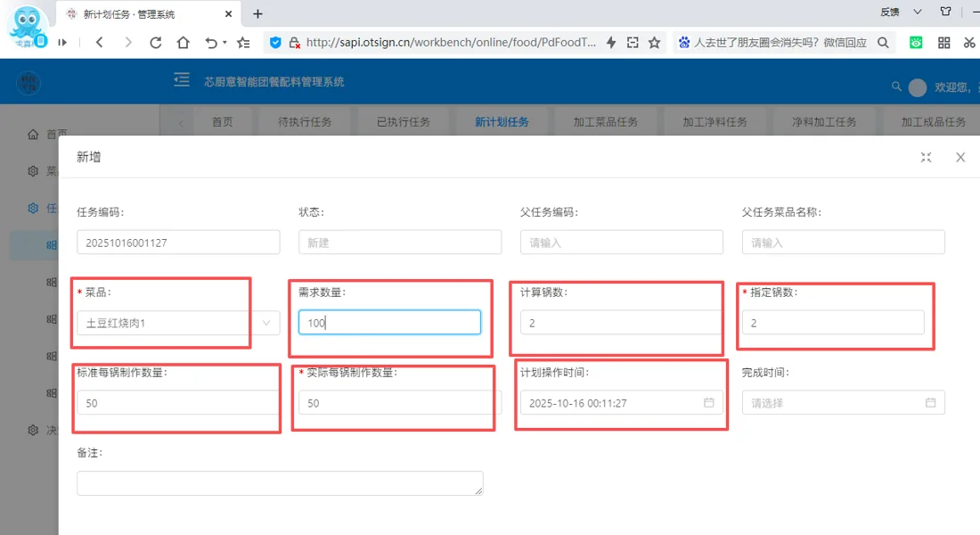Click the skin shirt icon in title bar

945,12
